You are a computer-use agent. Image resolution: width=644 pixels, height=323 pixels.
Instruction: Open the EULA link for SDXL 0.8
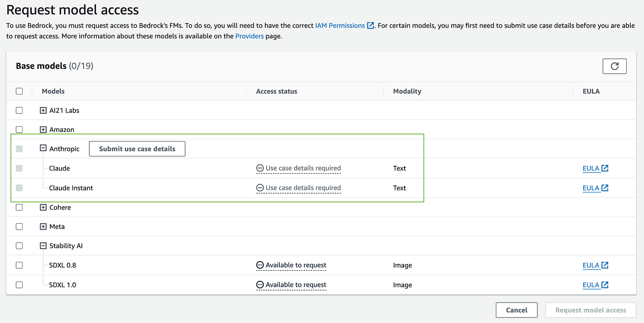(x=595, y=265)
